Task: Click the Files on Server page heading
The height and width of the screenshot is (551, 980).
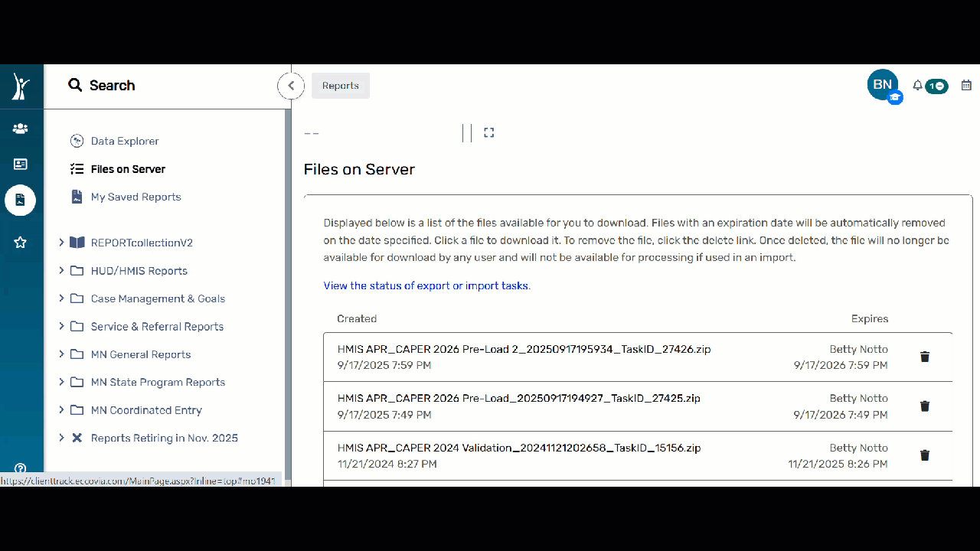Action: coord(359,169)
